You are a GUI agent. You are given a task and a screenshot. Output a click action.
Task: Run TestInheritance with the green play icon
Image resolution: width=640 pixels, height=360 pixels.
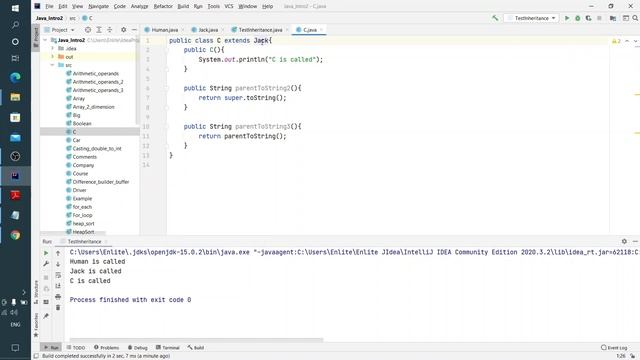tap(567, 18)
